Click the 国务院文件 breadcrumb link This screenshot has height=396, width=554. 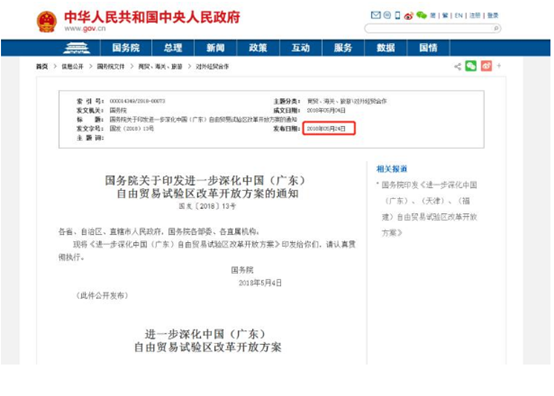pos(111,66)
